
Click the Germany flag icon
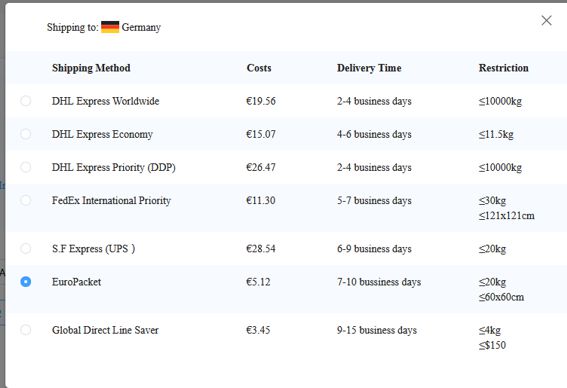point(110,27)
